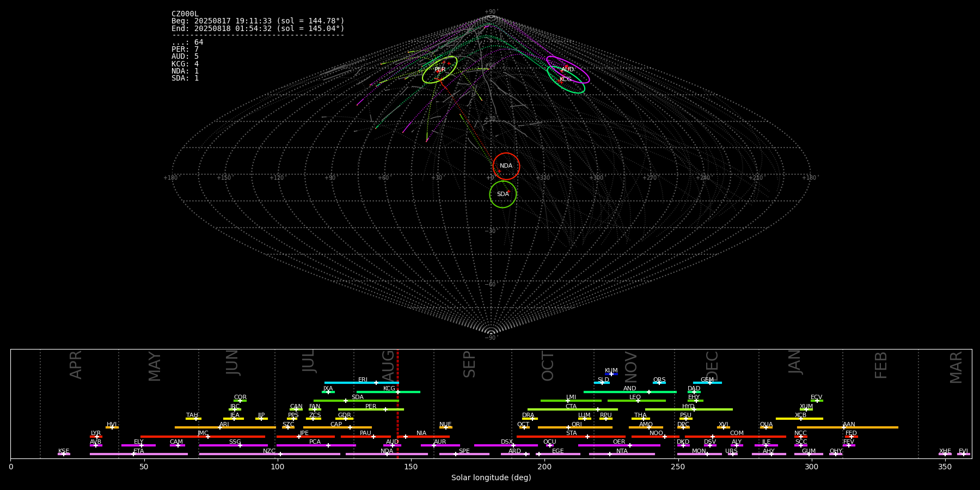980x490 pixels.
Task: Click the 'KCG: 4' count in the legend
Action: [185, 64]
